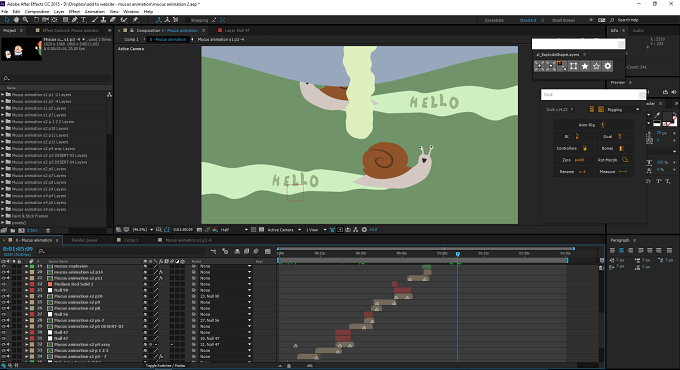
Task: Select the Clone Stamp tool
Action: (x=103, y=20)
